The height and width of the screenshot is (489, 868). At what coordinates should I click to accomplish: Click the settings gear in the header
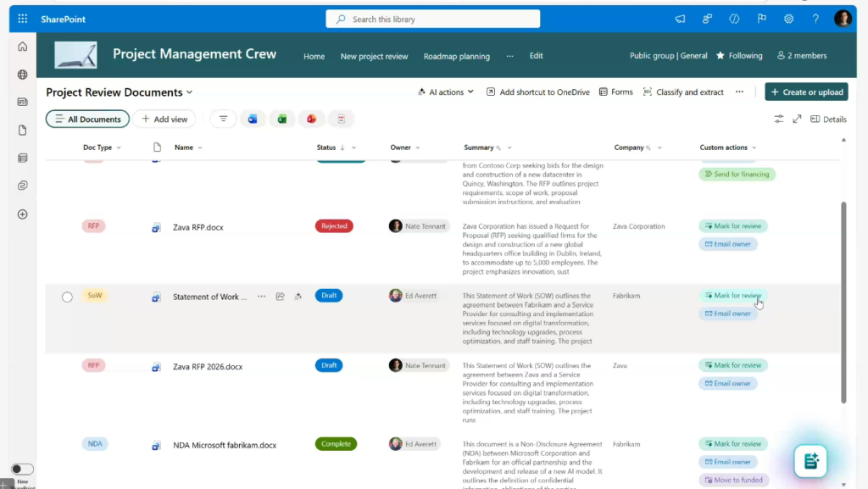click(x=788, y=19)
